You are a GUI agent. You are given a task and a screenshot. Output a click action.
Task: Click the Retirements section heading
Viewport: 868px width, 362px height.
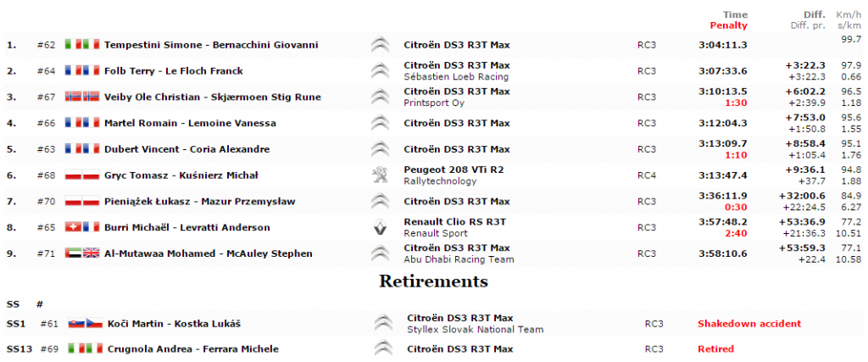click(433, 281)
